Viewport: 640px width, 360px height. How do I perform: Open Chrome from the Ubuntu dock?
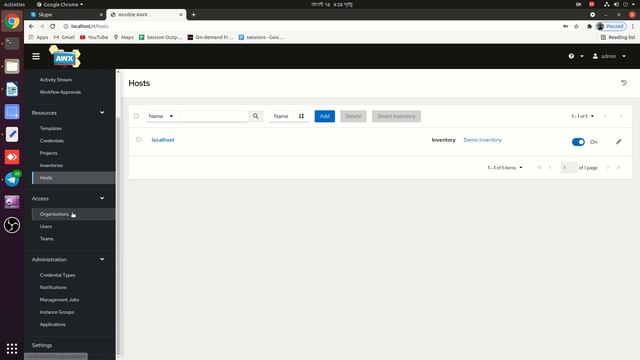(12, 21)
